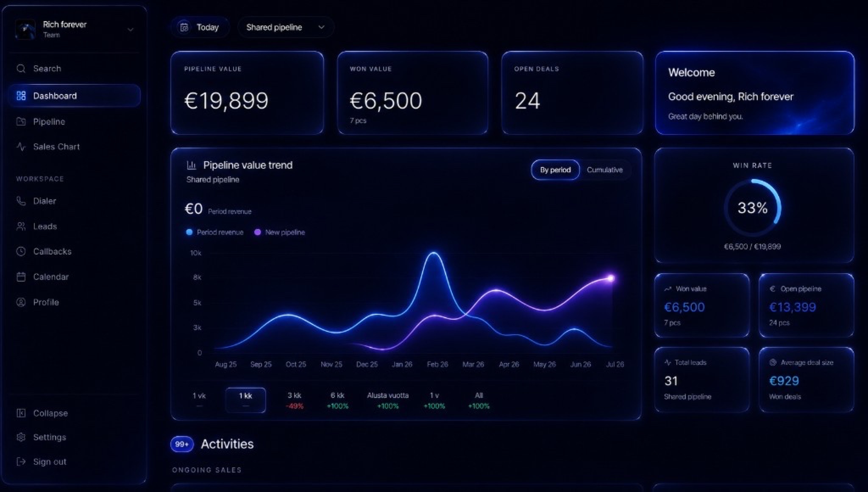Click the Average deal size €929 value
The image size is (868, 492).
[784, 381]
